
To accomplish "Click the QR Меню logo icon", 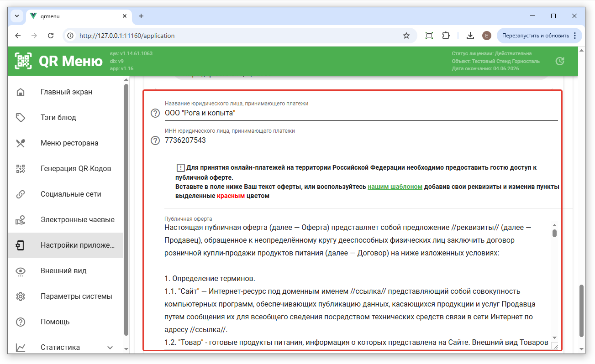I will pos(23,61).
